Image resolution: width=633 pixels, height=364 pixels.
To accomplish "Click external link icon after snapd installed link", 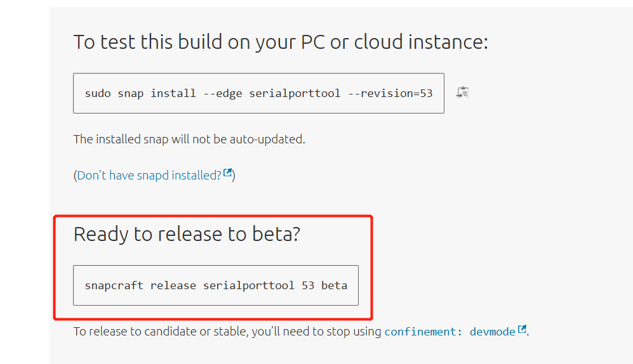I will tap(227, 173).
